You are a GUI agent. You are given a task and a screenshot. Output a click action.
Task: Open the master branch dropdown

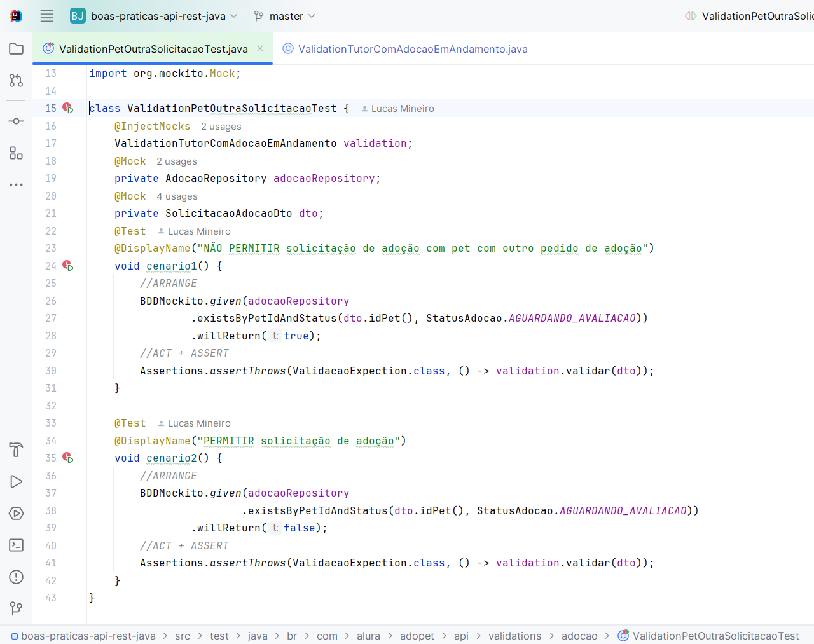[285, 16]
